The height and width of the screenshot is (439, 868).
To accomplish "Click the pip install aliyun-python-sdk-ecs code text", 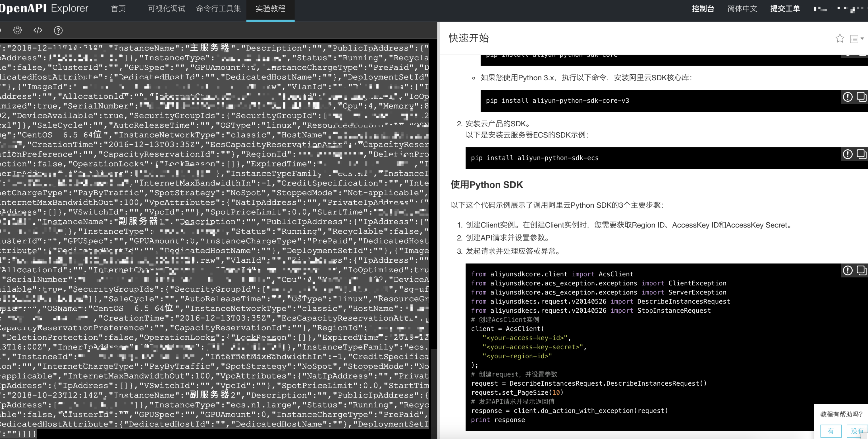I will coord(535,158).
